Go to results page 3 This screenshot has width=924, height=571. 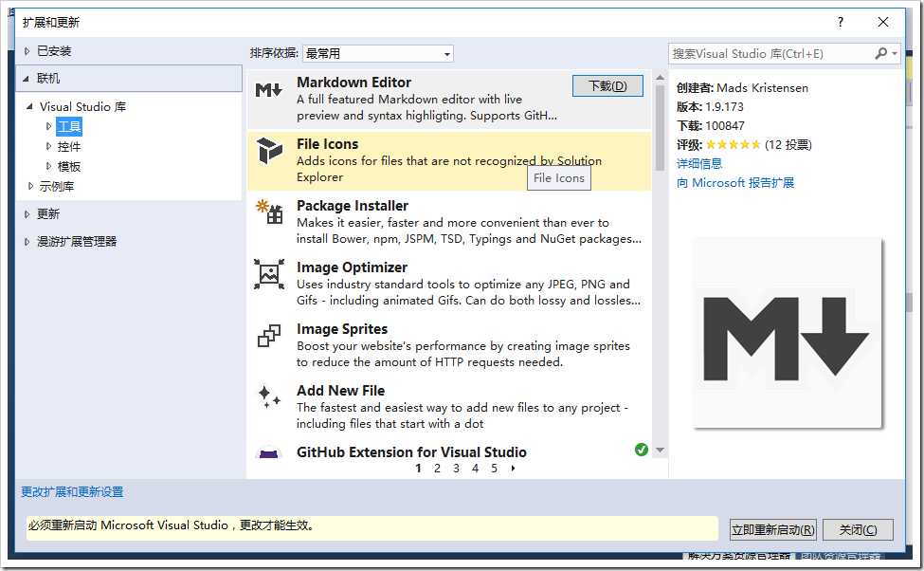456,469
